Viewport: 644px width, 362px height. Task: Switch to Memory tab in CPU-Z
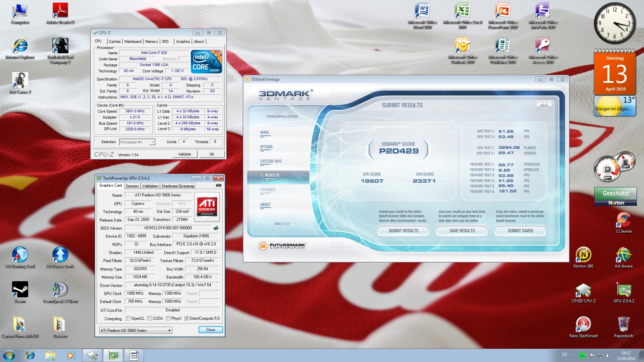pos(152,42)
